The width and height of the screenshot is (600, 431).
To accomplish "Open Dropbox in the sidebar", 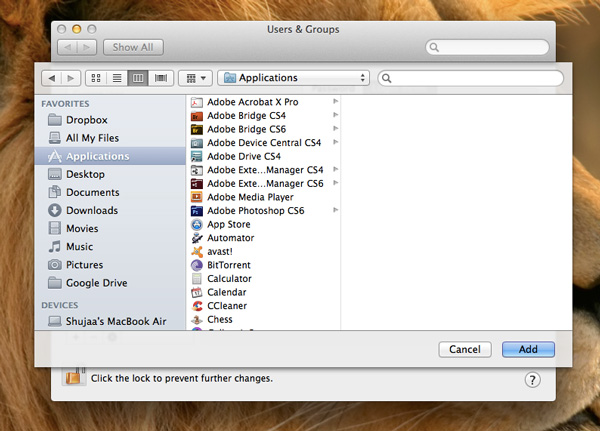I will 110,120.
